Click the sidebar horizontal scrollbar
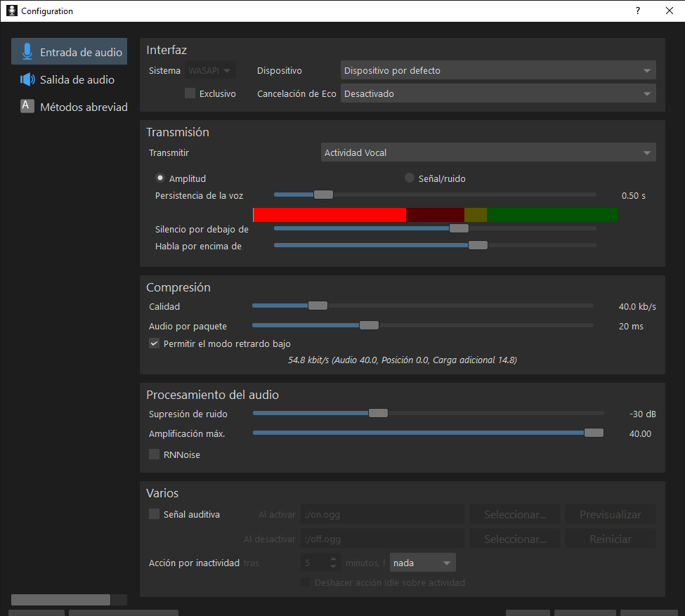This screenshot has height=616, width=685. 61,600
